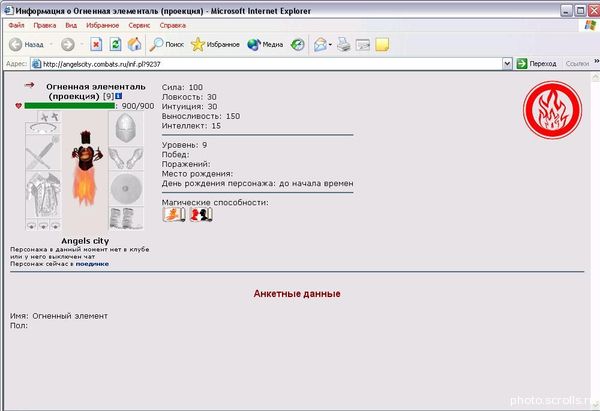Click the blue info icon beside level
600x411 pixels.
point(118,96)
